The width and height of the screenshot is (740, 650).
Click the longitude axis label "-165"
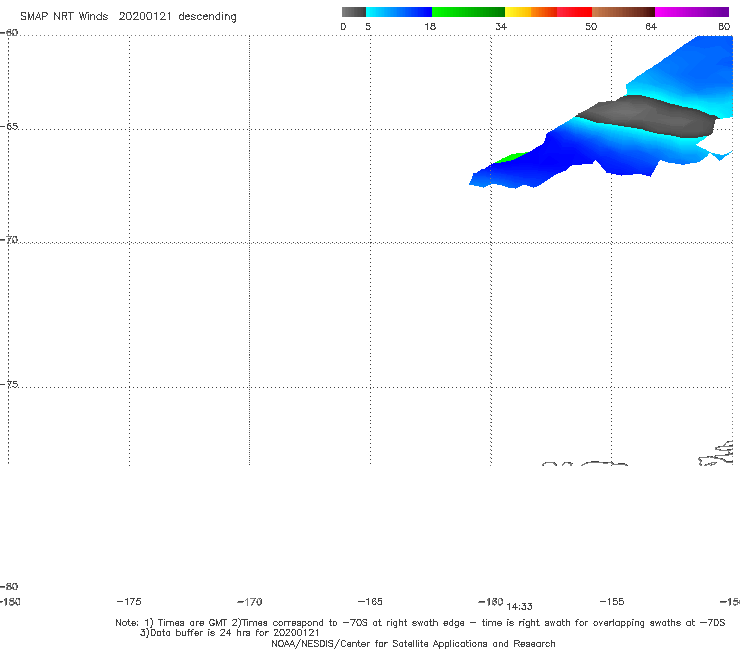click(370, 602)
